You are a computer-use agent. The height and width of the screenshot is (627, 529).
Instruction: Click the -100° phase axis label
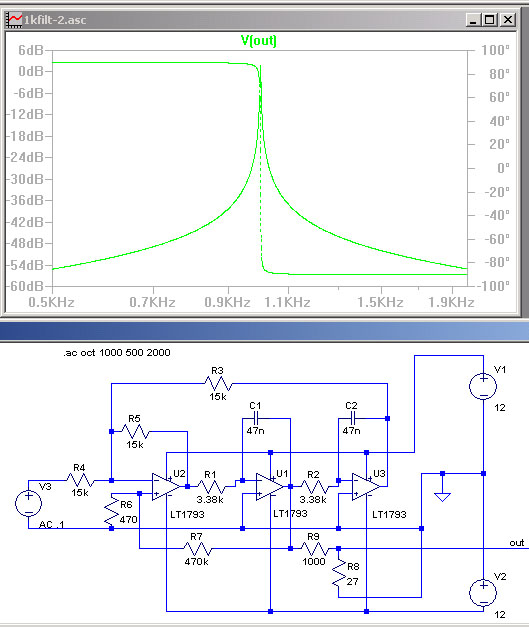coord(493,286)
